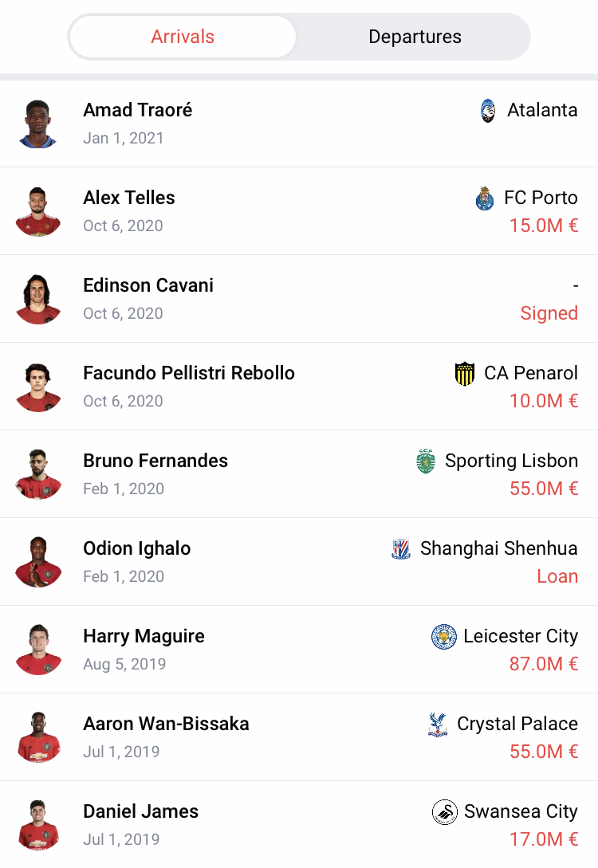Screen dimensions: 598x868
Task: Tap the 87.0M € transfer fee
Action: (x=544, y=664)
